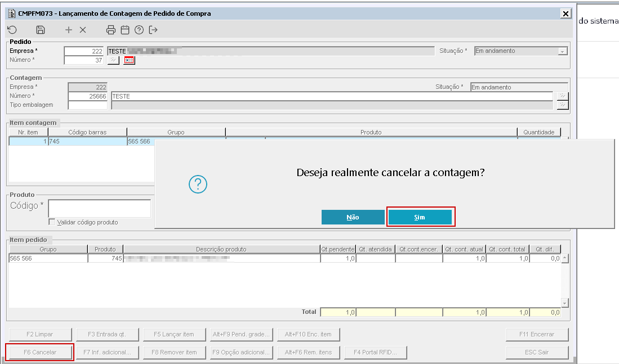Click the lookup button beside Pedido Número
Screen dimensions: 619x364
pyautogui.click(x=113, y=60)
